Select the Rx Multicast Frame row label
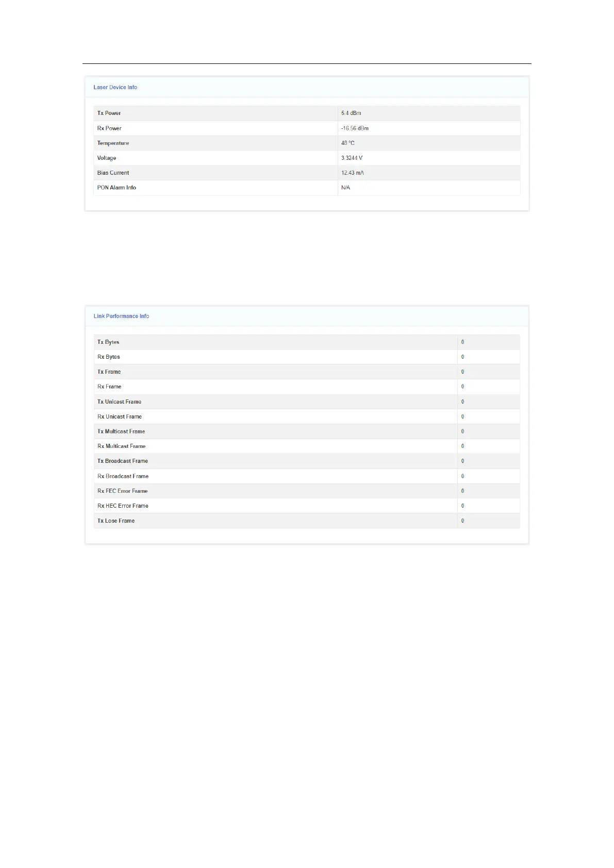 click(x=121, y=446)
